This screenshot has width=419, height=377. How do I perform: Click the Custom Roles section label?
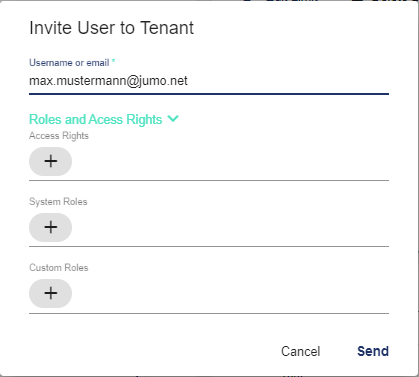(x=59, y=268)
